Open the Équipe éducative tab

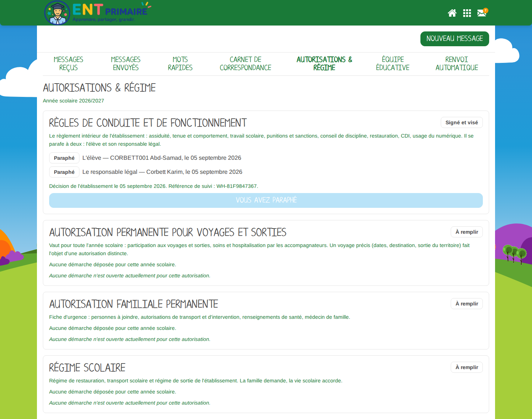coord(393,64)
